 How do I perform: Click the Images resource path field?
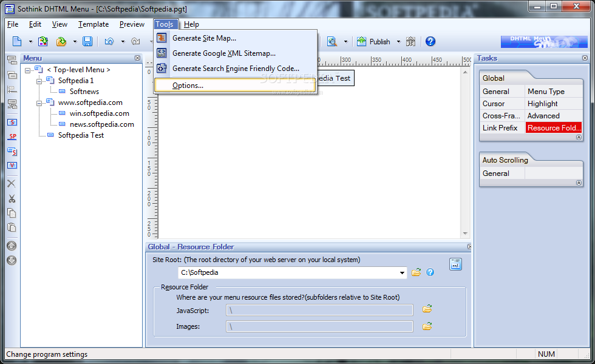click(x=319, y=326)
